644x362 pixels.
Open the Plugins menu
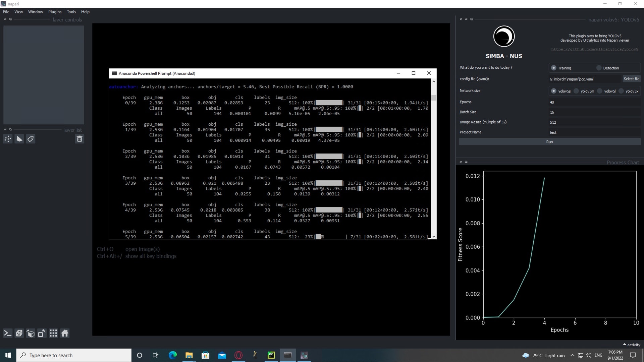point(55,12)
